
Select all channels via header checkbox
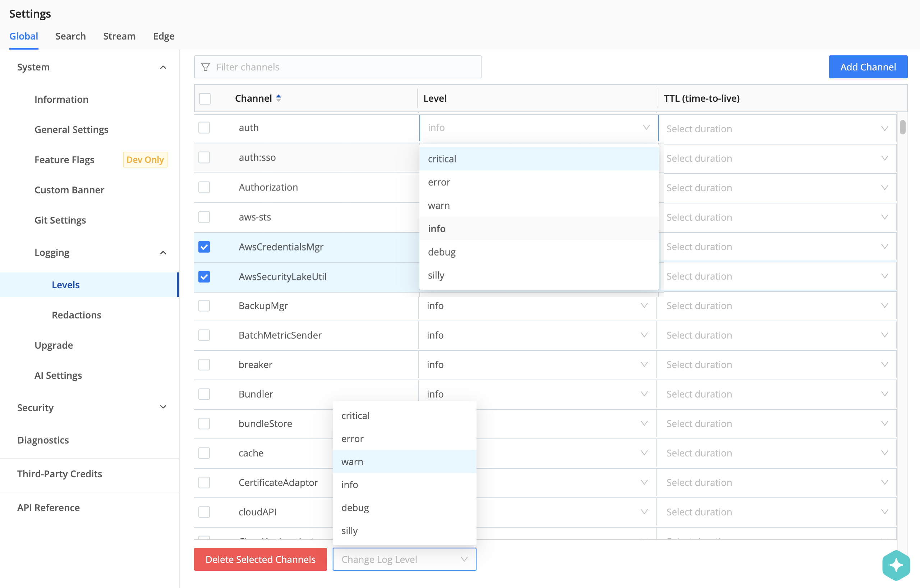coord(205,98)
